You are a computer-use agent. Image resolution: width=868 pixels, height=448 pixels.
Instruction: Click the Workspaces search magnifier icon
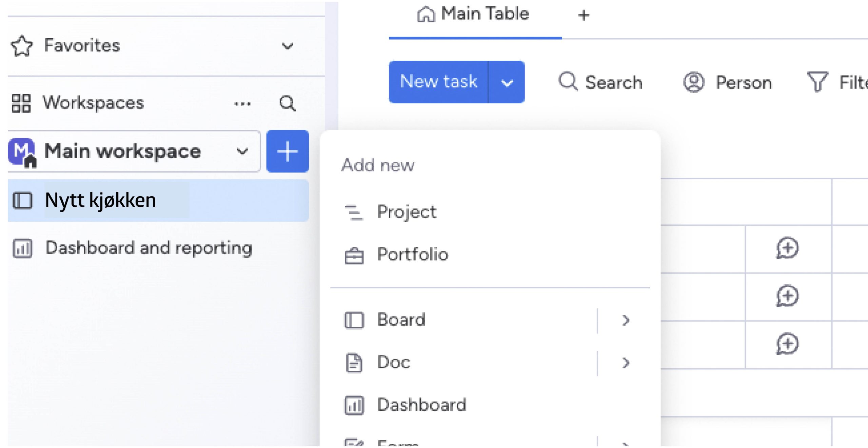point(287,103)
